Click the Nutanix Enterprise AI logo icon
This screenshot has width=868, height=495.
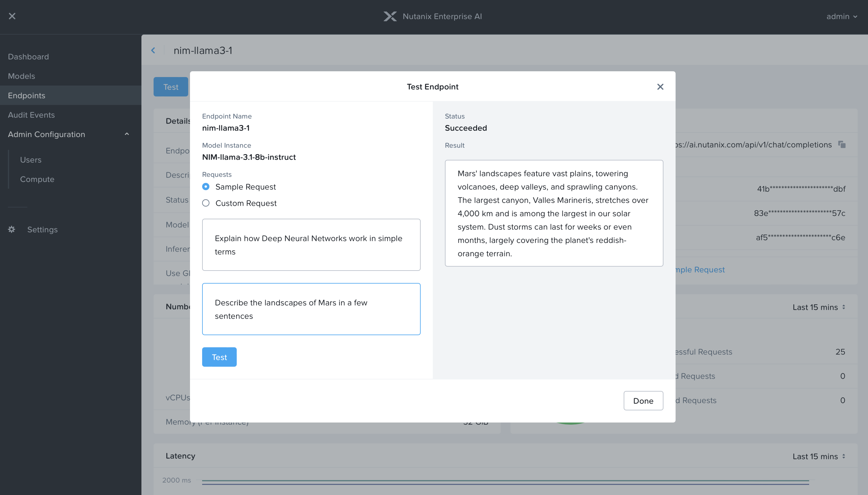pyautogui.click(x=388, y=16)
